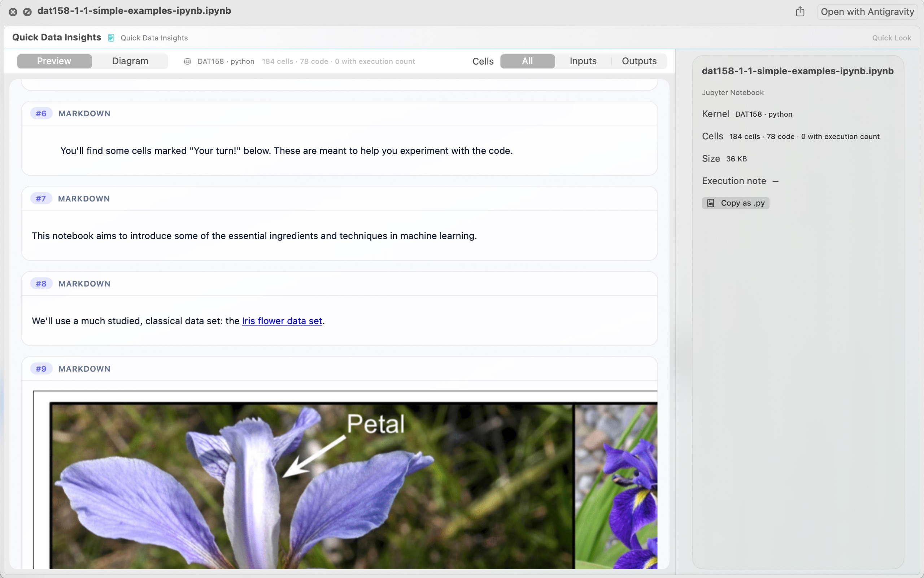Click the 'Execution note' label
This screenshot has width=924, height=578.
point(734,181)
